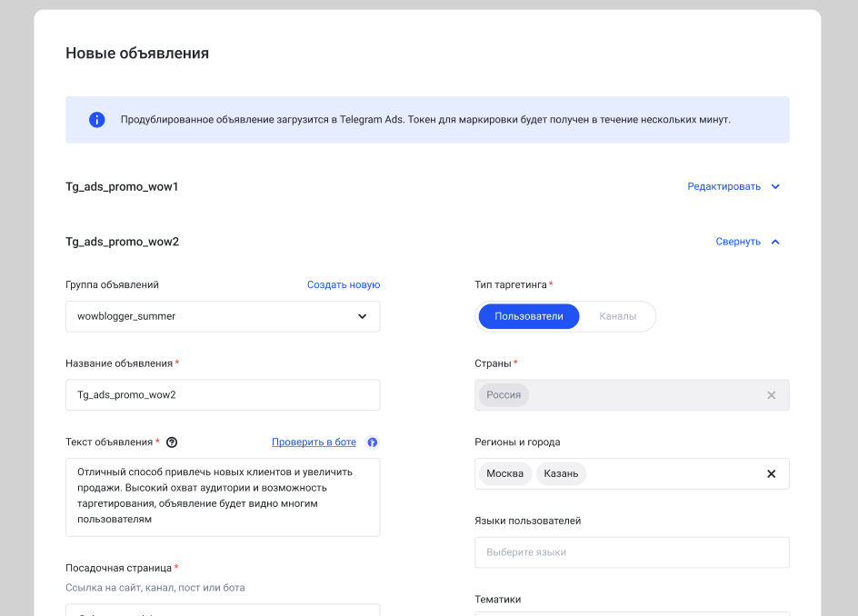This screenshot has width=858, height=616.
Task: Click the Москва region chip
Action: coord(504,473)
